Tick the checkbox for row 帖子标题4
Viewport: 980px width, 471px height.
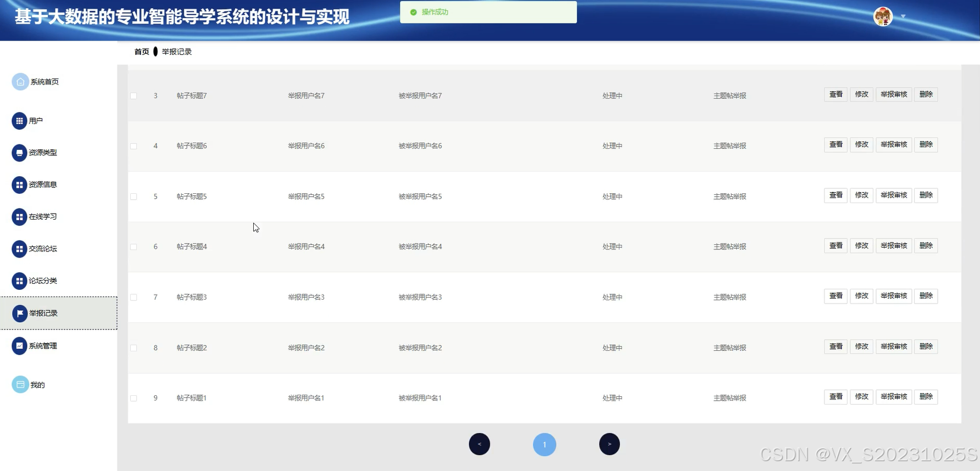133,247
